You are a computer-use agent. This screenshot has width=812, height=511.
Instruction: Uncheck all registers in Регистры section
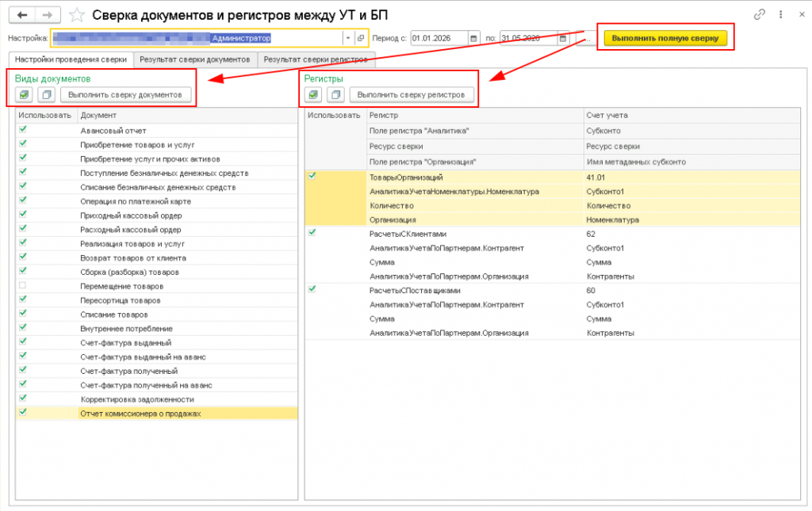coord(335,94)
